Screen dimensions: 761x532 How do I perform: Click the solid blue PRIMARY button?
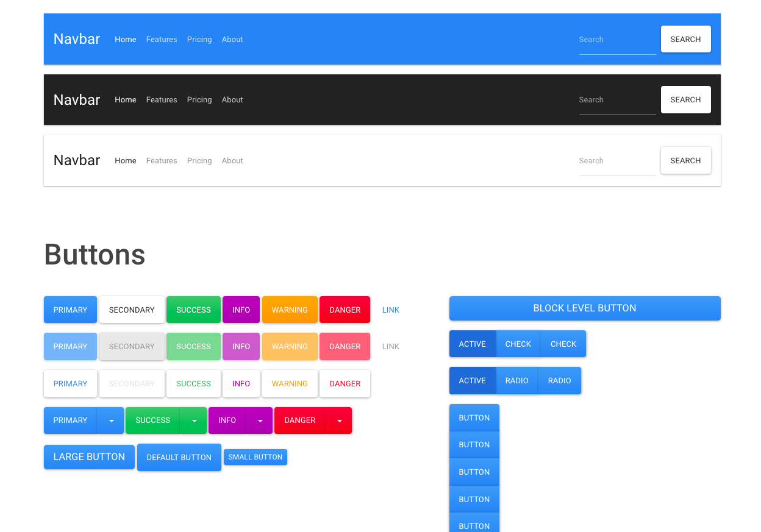pos(70,310)
